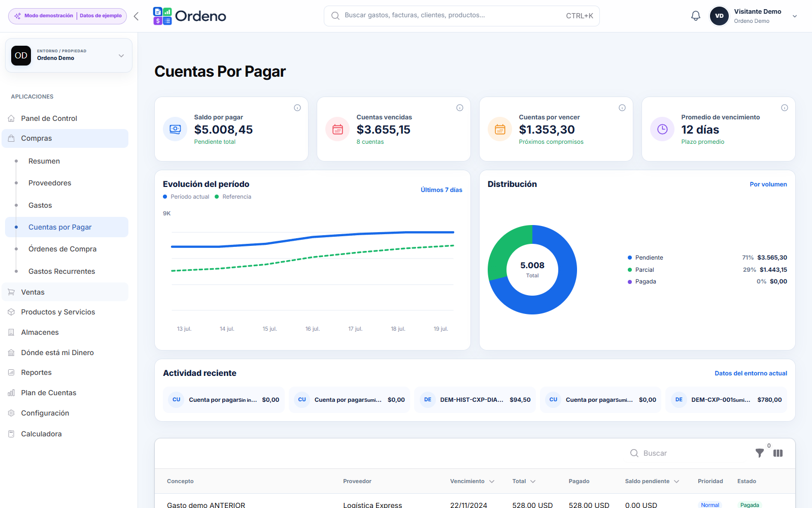Open the Visitante Demo user menu chevron
This screenshot has height=508, width=812.
(x=795, y=16)
